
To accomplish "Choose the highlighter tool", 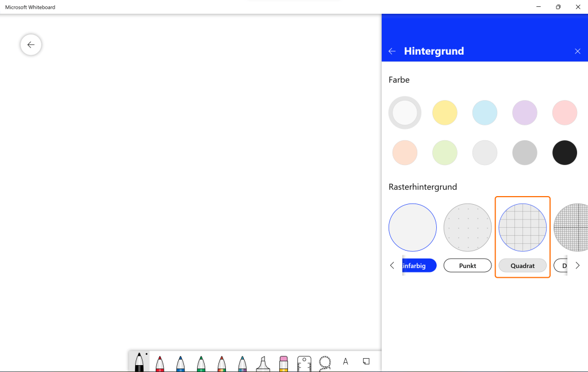I will pyautogui.click(x=263, y=363).
